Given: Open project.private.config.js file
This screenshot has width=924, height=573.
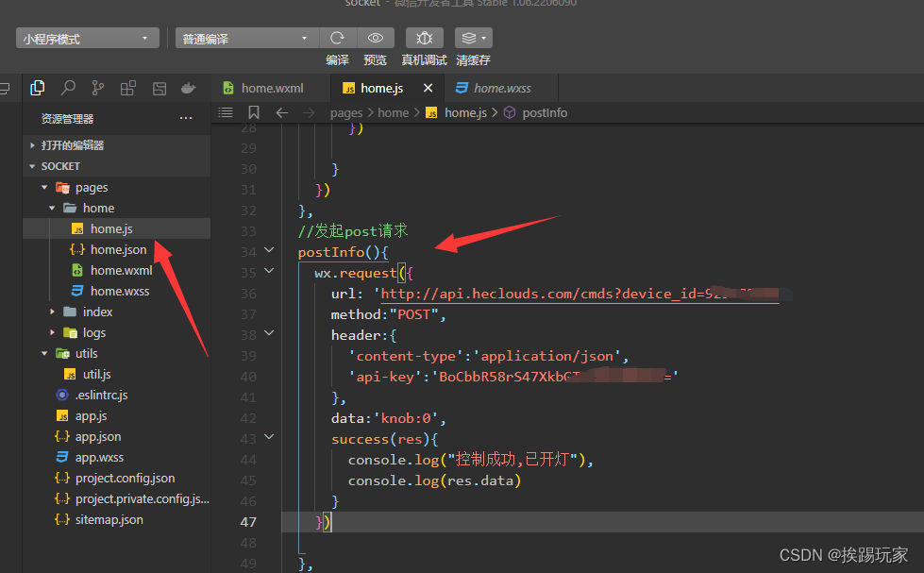Looking at the screenshot, I should pos(116,498).
